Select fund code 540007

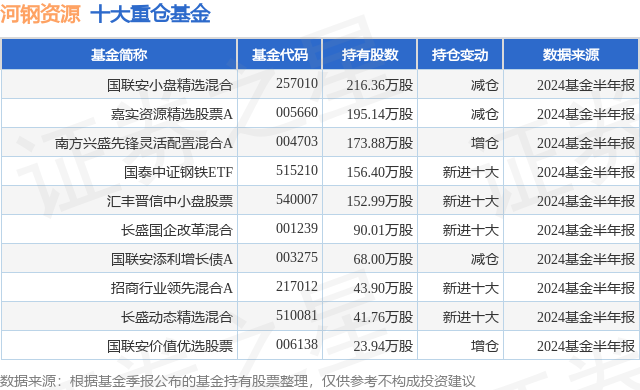click(x=297, y=199)
